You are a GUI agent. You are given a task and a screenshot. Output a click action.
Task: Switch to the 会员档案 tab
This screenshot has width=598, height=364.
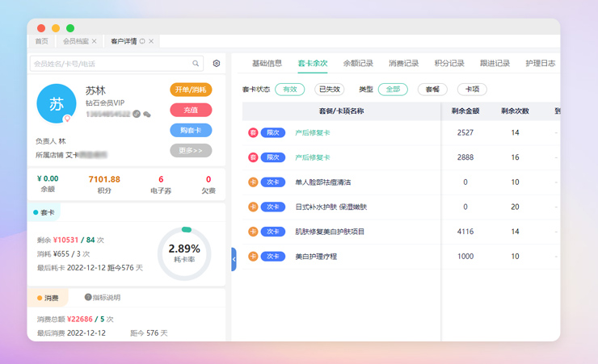click(x=76, y=41)
